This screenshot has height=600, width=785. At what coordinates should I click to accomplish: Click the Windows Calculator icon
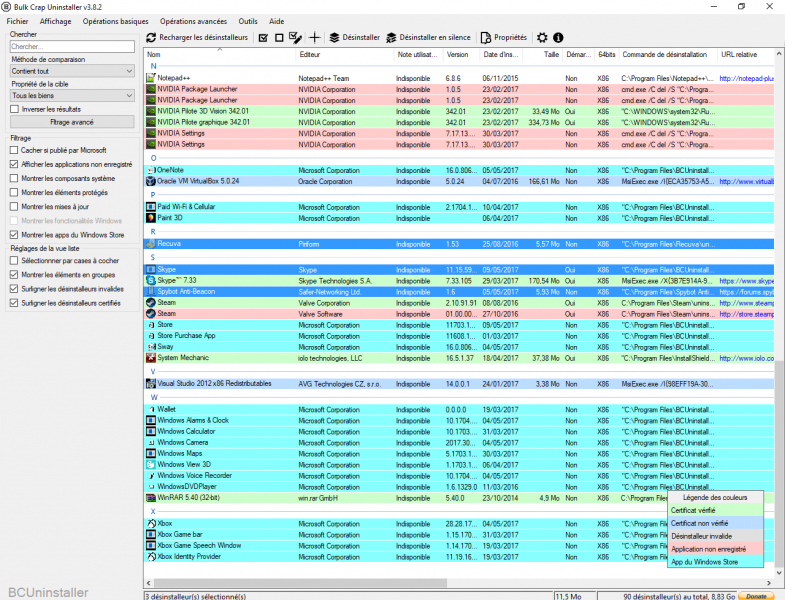(x=151, y=431)
